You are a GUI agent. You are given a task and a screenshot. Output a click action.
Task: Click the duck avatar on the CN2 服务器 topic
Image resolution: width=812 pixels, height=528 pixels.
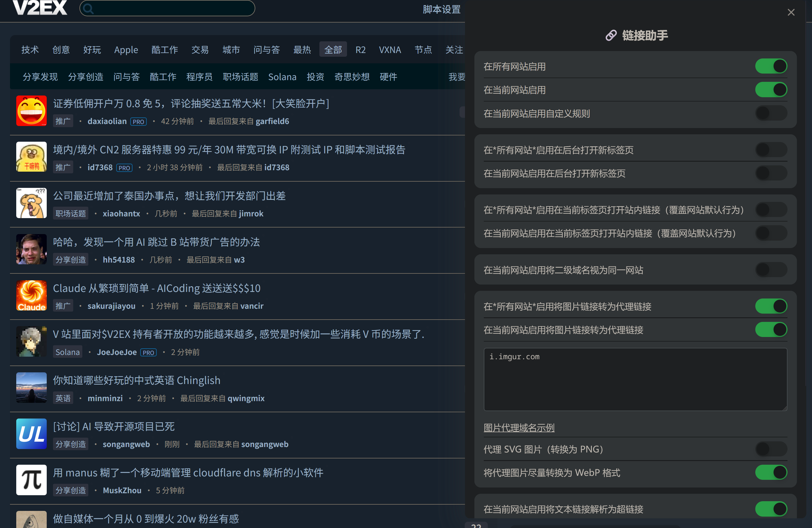(31, 157)
